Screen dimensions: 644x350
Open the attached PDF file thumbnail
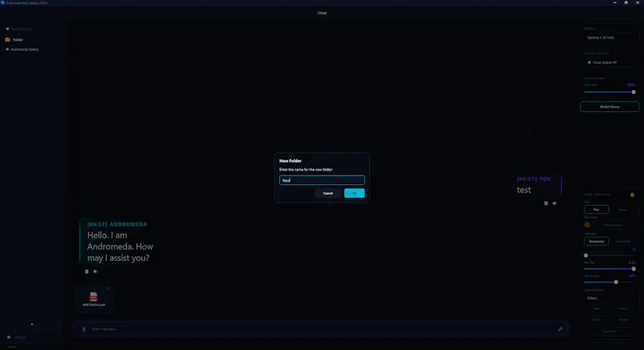point(93,299)
